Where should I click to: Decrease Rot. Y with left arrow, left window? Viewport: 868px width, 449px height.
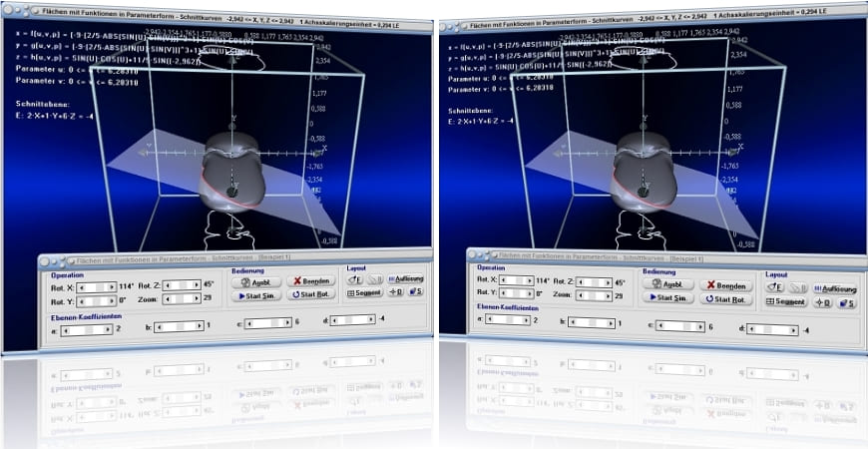pos(82,301)
